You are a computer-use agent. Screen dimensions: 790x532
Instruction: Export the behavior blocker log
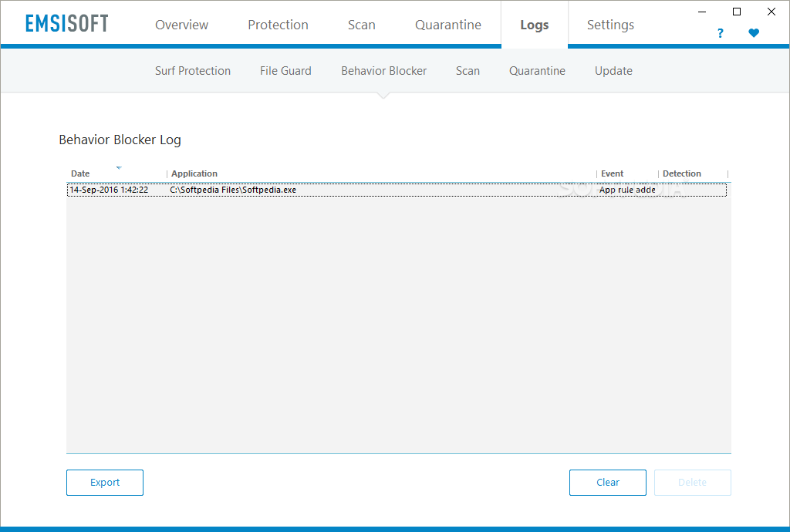coord(105,483)
